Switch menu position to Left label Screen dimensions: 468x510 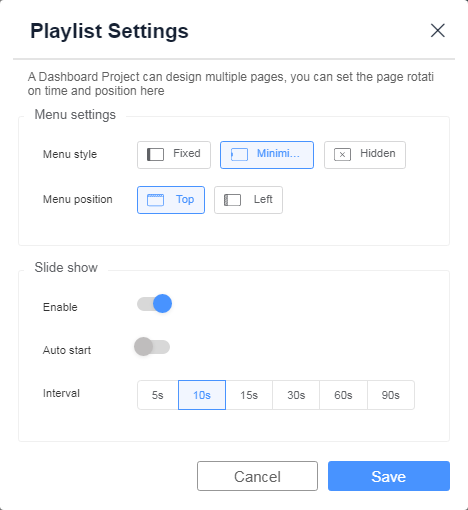(263, 199)
